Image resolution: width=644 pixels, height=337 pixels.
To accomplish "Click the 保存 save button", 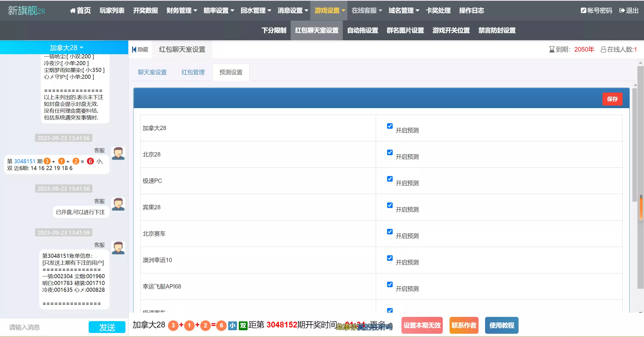I will tap(613, 99).
